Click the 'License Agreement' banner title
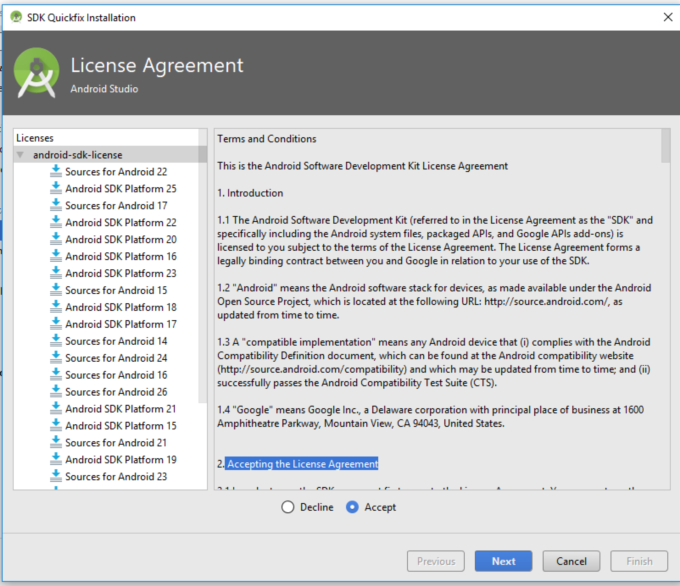 click(x=157, y=66)
